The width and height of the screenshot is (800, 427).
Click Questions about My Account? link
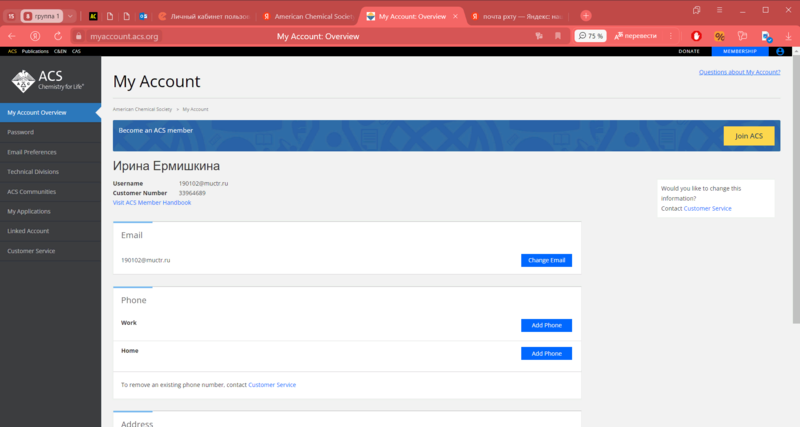(x=739, y=72)
